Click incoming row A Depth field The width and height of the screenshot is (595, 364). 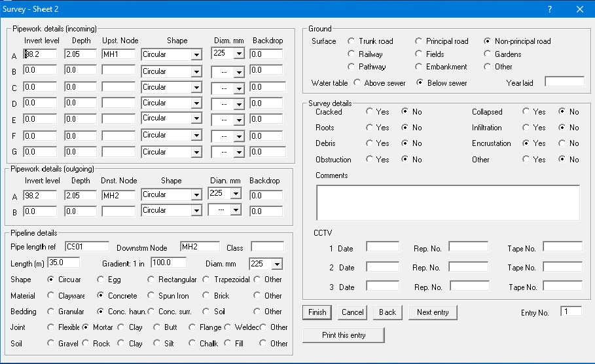click(81, 54)
